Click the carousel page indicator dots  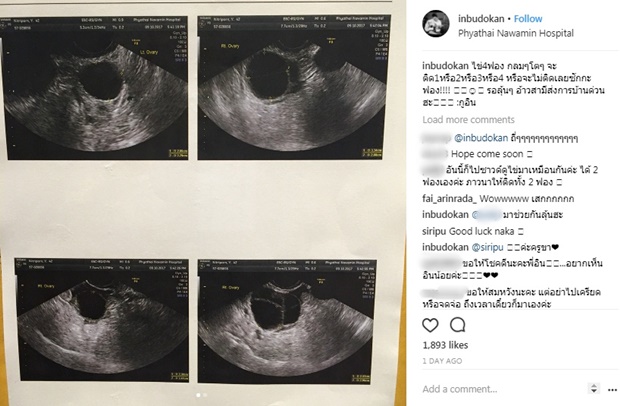tap(202, 395)
